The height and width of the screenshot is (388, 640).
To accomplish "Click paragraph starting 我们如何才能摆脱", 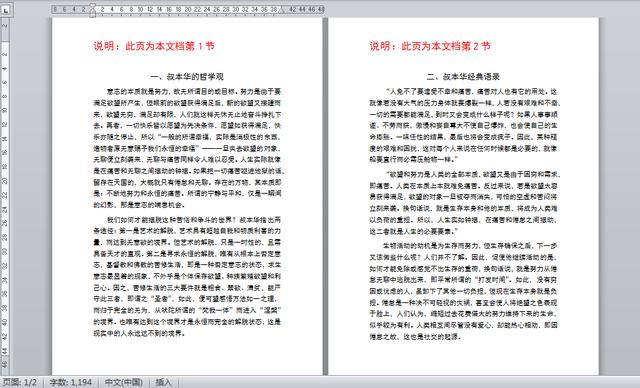I will click(x=187, y=276).
